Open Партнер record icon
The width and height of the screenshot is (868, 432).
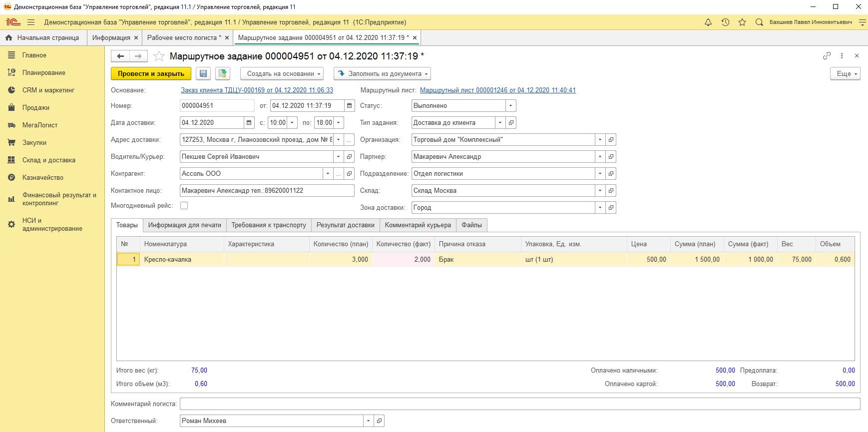pos(611,157)
